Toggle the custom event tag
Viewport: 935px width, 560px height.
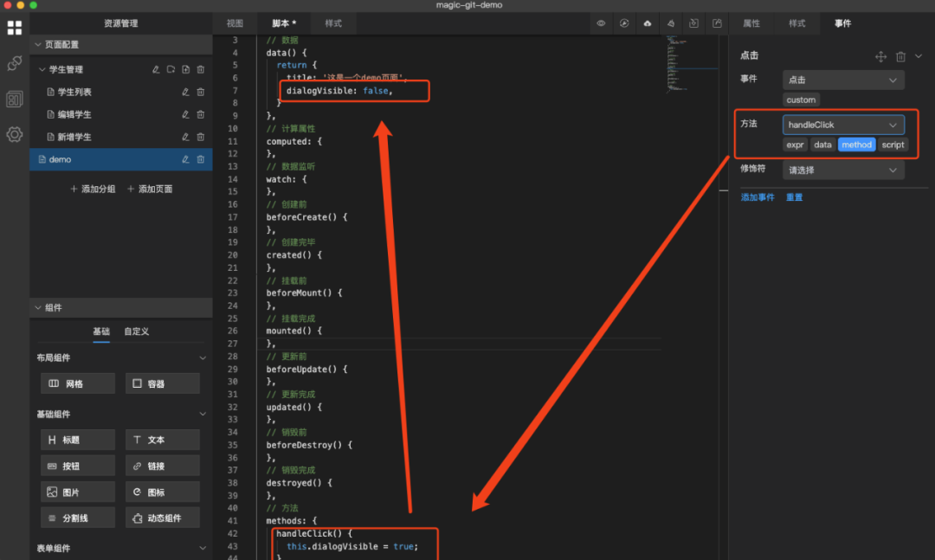pyautogui.click(x=801, y=100)
